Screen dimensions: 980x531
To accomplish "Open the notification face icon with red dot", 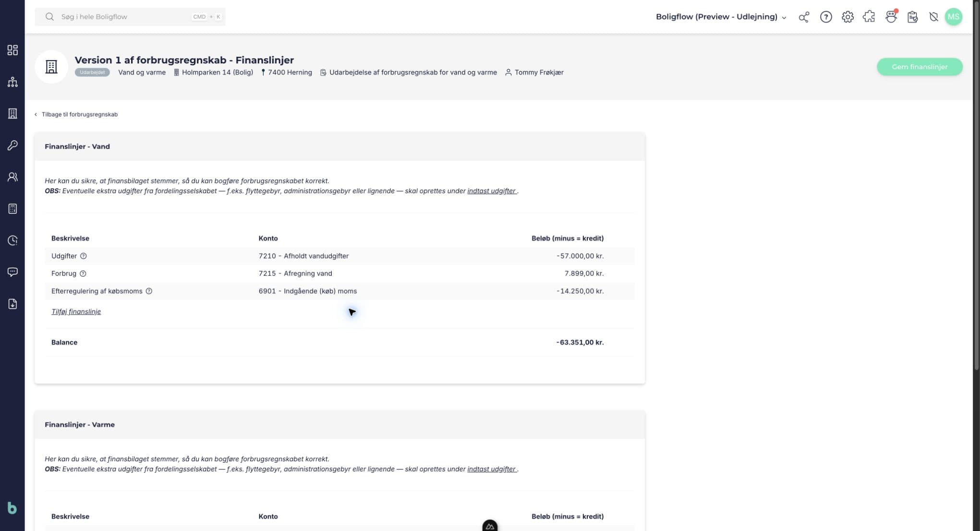I will pos(891,17).
